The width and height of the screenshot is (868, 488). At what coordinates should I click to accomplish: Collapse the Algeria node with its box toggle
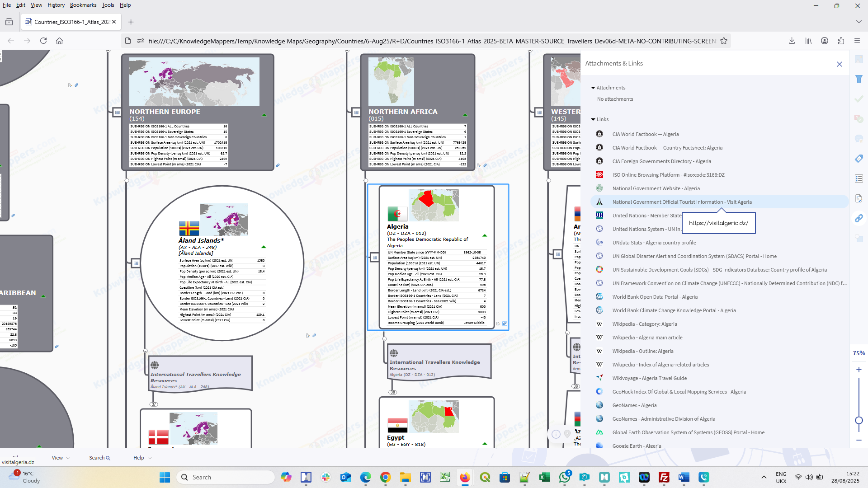point(375,258)
